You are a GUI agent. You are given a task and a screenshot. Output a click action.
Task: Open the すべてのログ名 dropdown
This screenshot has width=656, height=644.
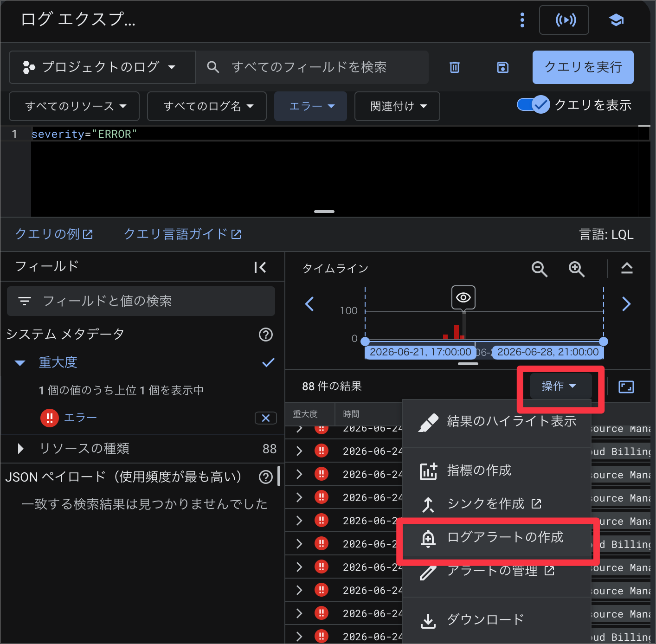207,106
